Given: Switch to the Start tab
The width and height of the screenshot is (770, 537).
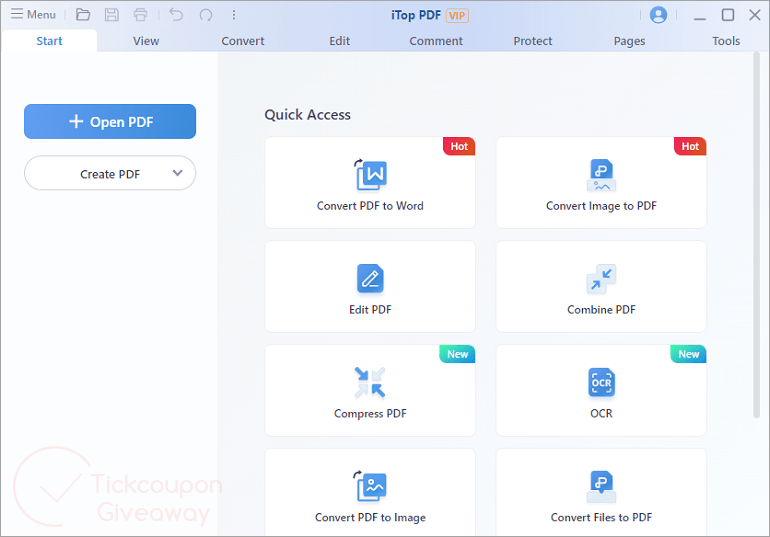Looking at the screenshot, I should 49,41.
